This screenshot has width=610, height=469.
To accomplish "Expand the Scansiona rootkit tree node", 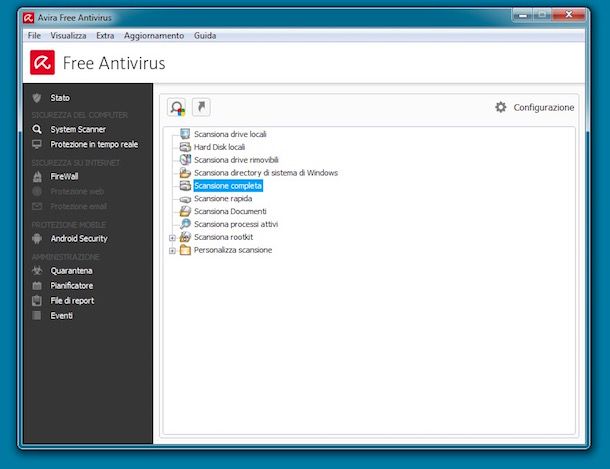I will tap(172, 237).
